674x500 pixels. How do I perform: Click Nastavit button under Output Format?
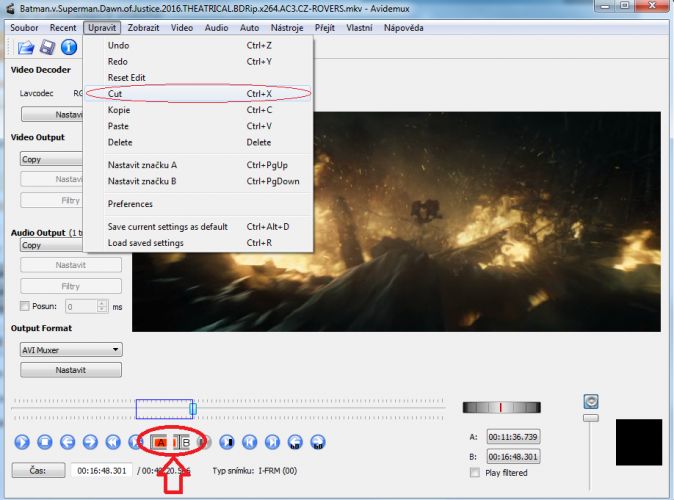[x=71, y=370]
